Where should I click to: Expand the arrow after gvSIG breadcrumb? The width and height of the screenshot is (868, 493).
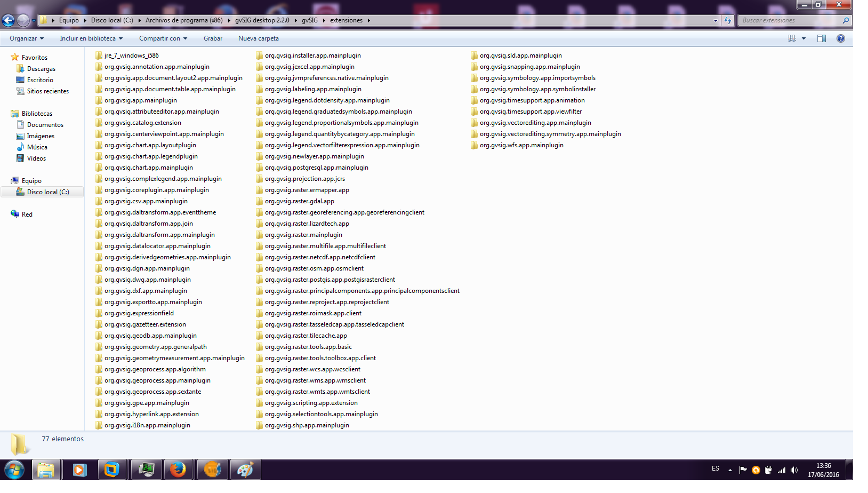[x=324, y=20]
